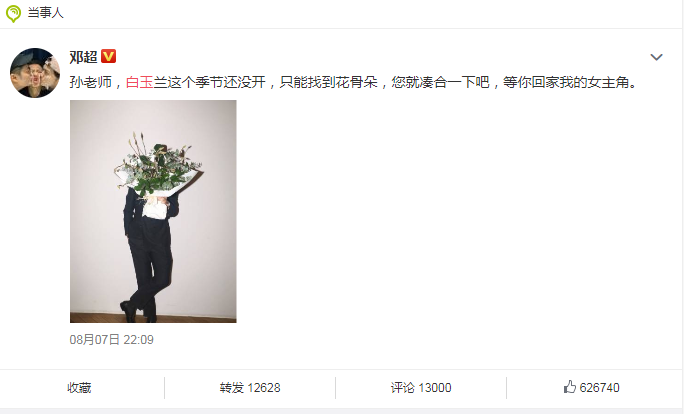
Task: Expand the post options chevron arrow
Action: click(x=656, y=57)
